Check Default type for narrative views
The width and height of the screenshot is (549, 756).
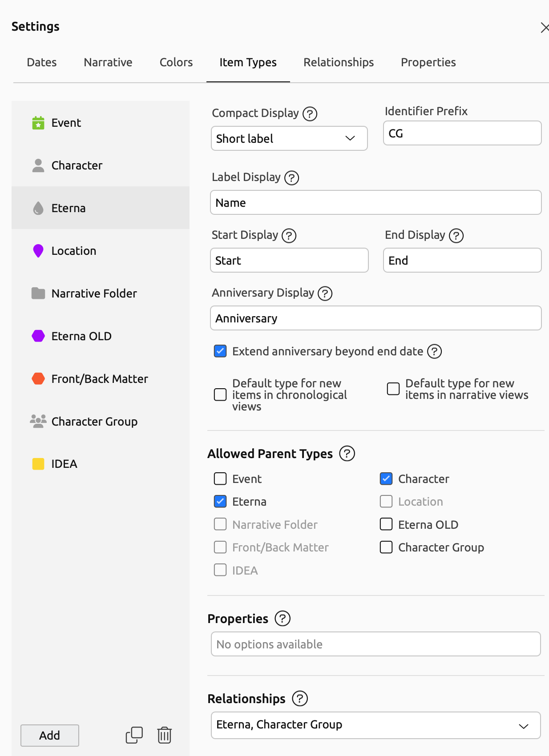point(393,389)
